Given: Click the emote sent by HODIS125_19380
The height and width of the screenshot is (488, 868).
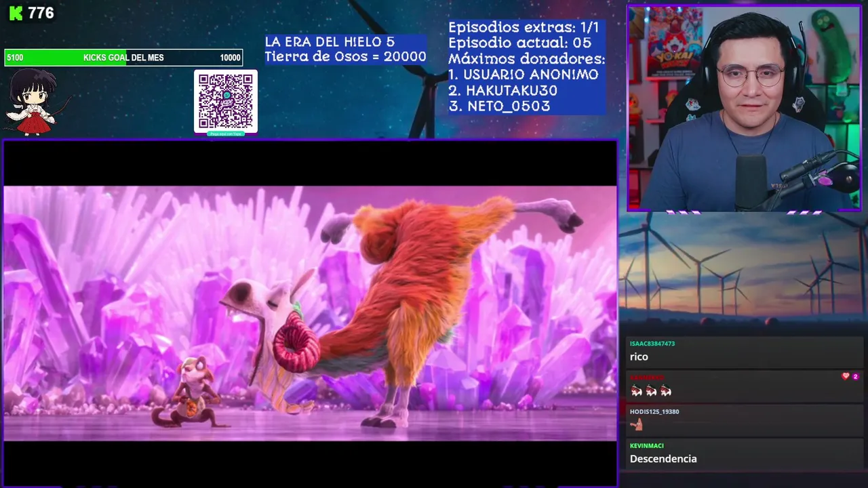Looking at the screenshot, I should tap(636, 425).
